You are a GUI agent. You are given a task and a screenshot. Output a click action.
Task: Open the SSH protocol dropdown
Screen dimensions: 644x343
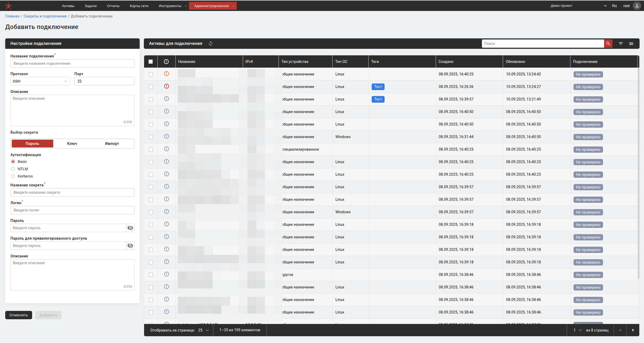40,81
